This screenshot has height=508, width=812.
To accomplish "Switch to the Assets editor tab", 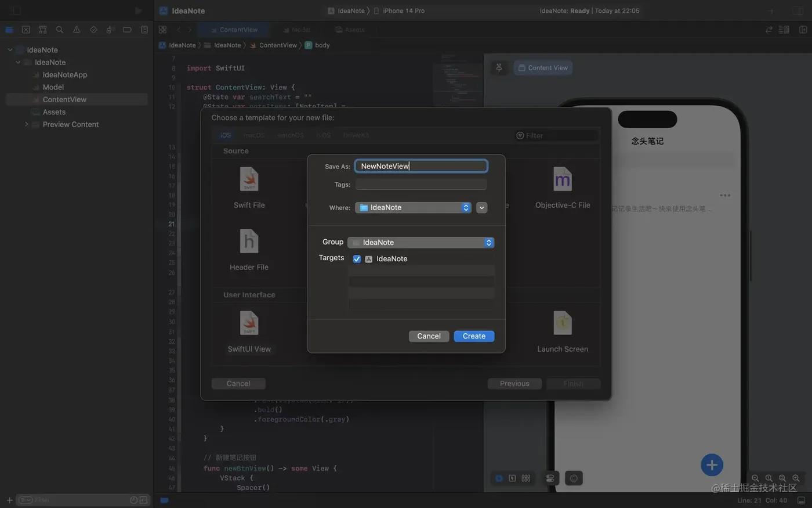I will coord(350,30).
